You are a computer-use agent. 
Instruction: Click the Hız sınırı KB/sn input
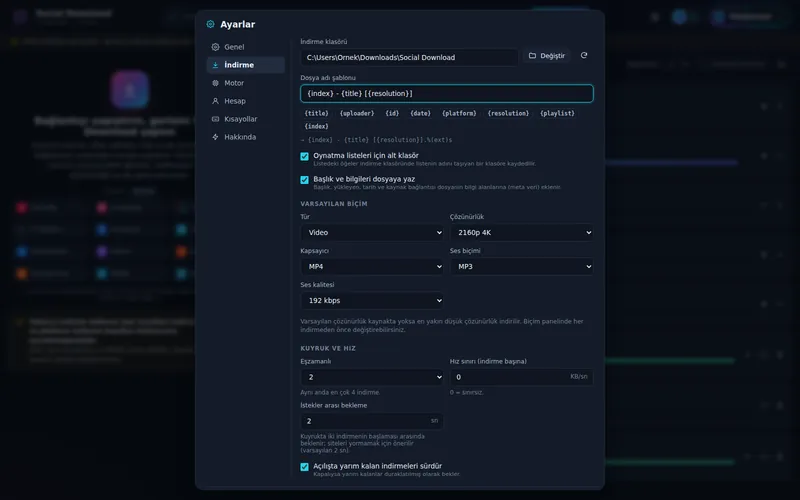tap(521, 377)
